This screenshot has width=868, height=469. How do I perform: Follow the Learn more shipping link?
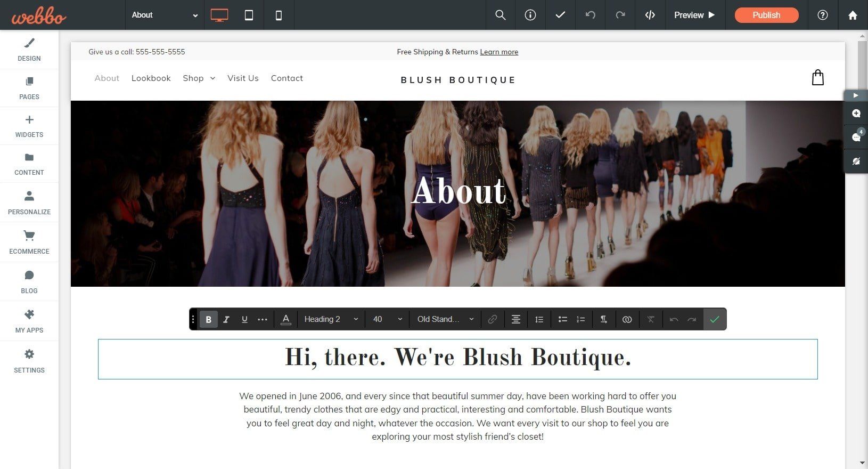point(499,52)
